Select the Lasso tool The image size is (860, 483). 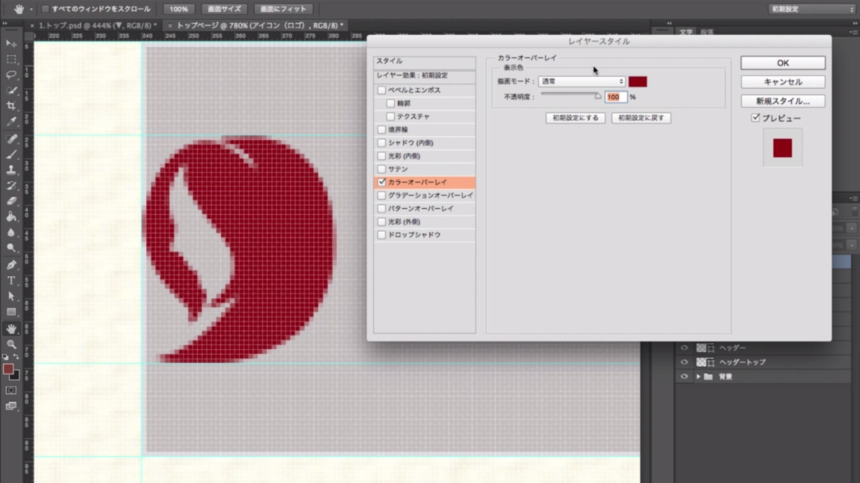point(11,75)
